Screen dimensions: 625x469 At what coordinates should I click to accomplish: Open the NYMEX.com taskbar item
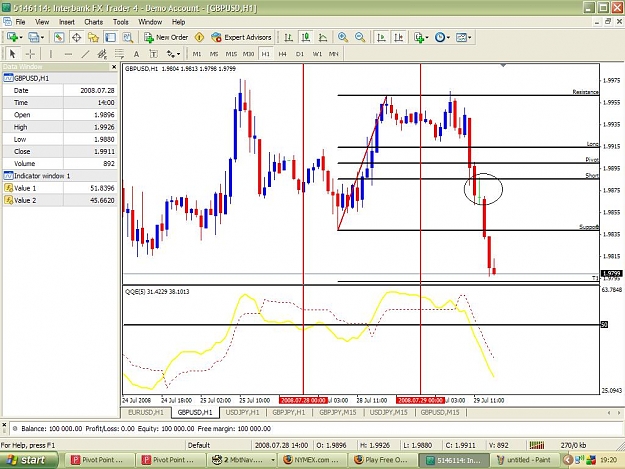311,460
